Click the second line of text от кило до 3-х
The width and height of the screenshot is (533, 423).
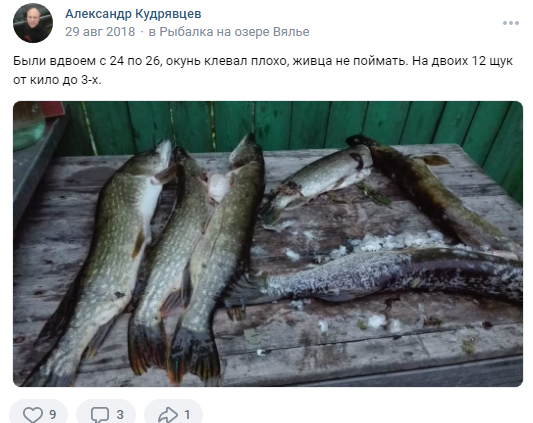click(57, 80)
